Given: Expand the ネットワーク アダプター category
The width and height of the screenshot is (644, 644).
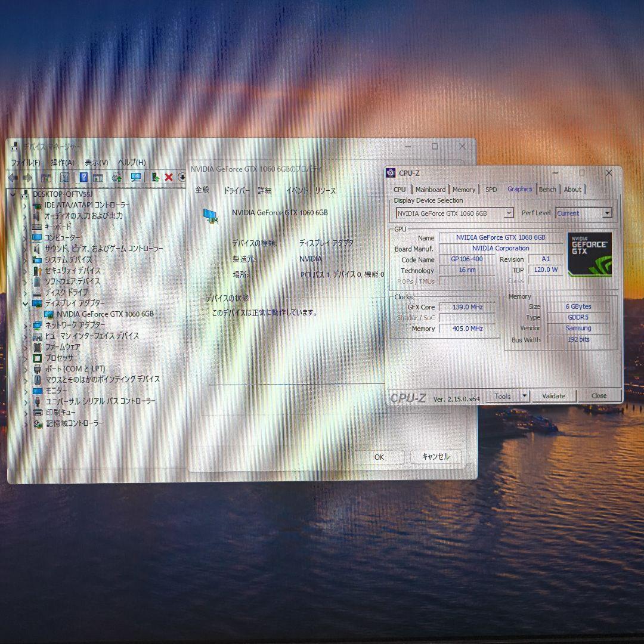Looking at the screenshot, I should (25, 325).
